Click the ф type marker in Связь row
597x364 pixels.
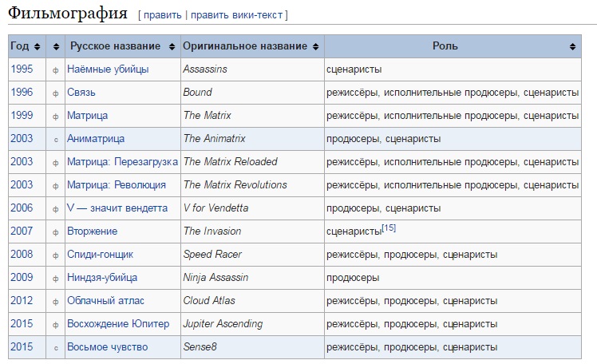click(x=56, y=93)
